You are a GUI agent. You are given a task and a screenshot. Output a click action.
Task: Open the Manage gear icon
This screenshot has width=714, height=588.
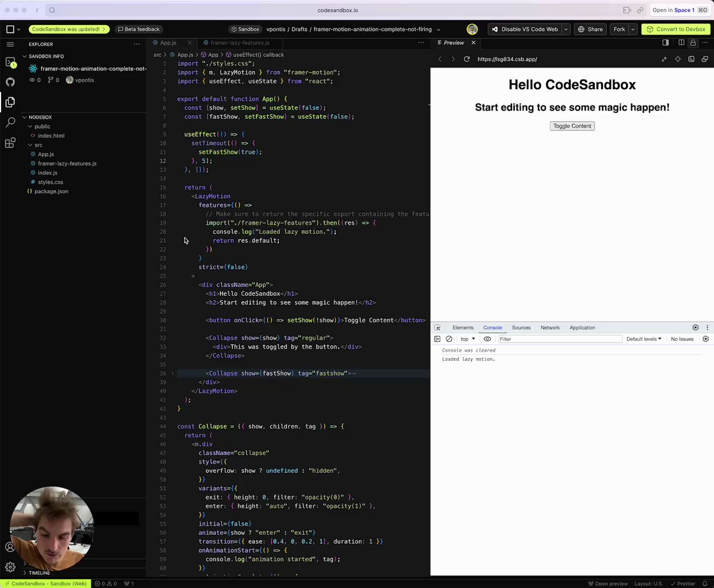point(10,567)
